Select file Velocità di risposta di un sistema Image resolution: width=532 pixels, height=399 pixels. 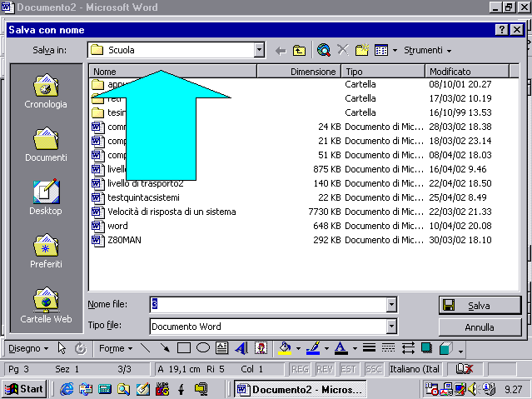point(164,212)
